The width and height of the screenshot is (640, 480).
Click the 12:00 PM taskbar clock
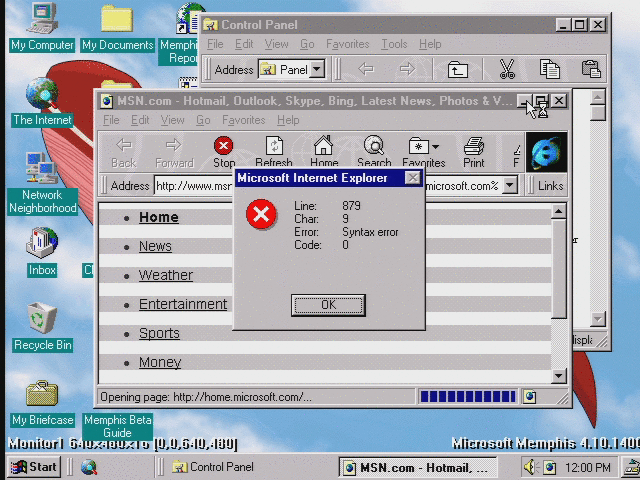point(588,467)
